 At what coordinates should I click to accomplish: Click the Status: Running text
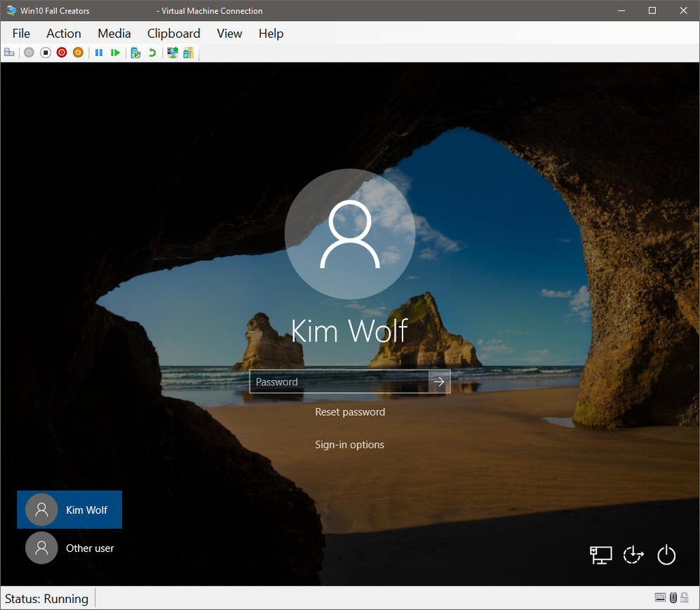[x=46, y=598]
